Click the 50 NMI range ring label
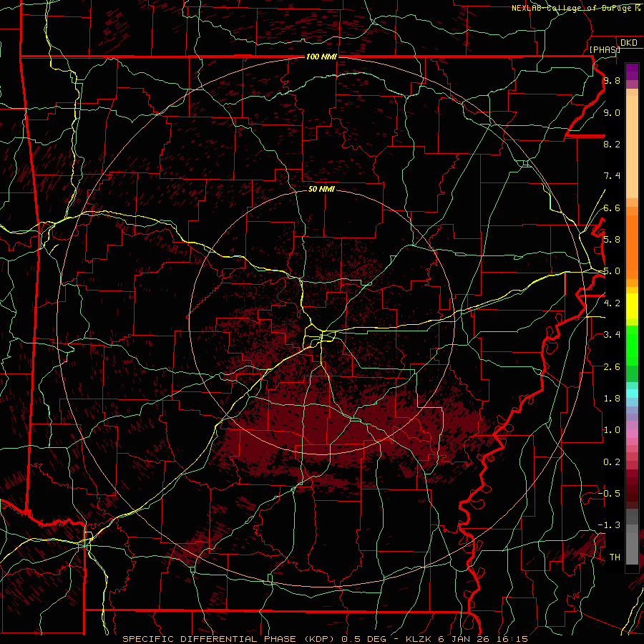 click(321, 189)
